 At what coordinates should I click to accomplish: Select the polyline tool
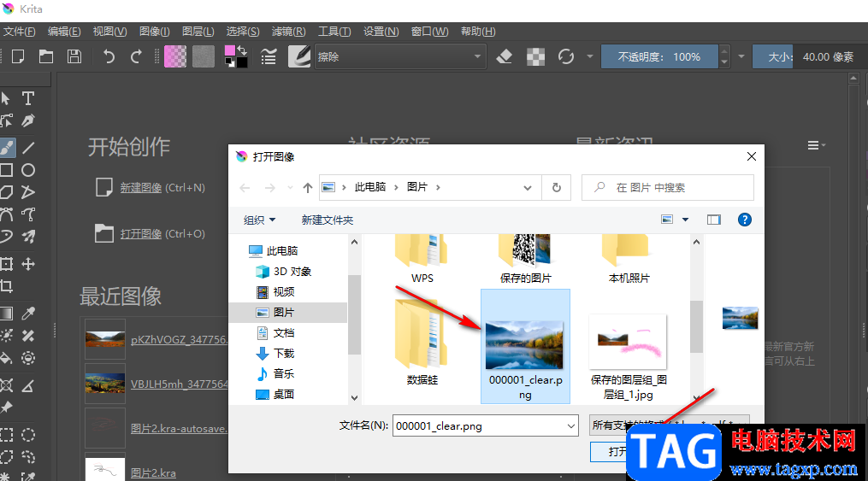(27, 192)
